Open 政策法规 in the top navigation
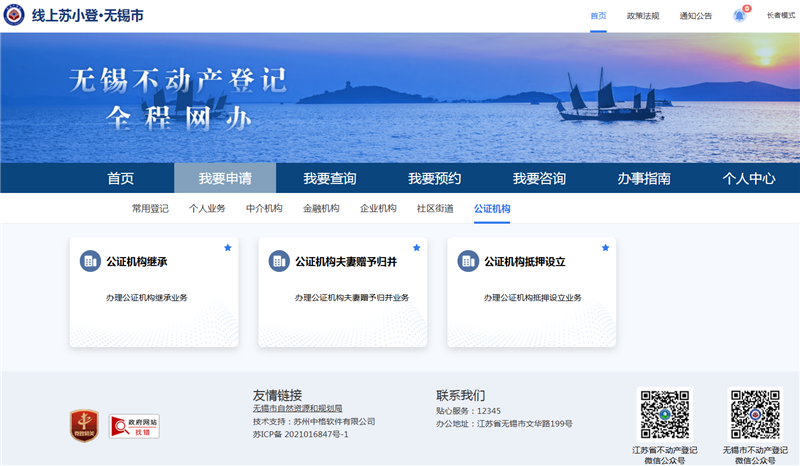 pyautogui.click(x=643, y=16)
